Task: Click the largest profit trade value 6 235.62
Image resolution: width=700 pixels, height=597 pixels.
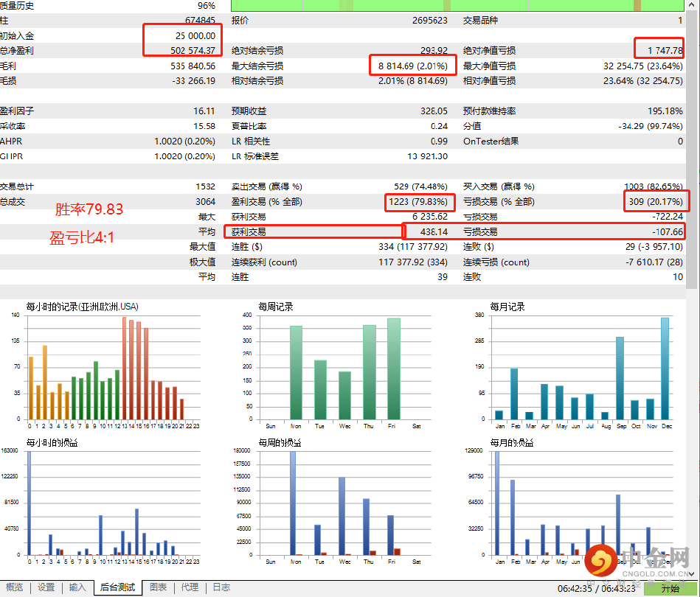Action: point(430,217)
